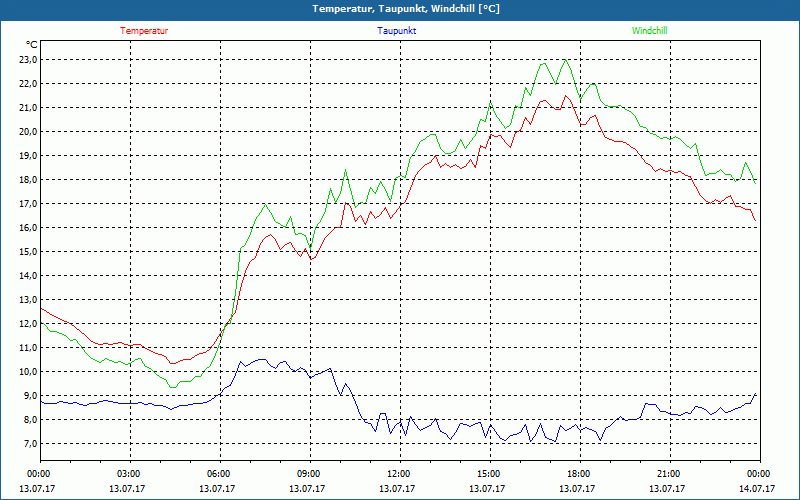
Task: Click the 09:00 time label on x-axis
Action: (308, 474)
